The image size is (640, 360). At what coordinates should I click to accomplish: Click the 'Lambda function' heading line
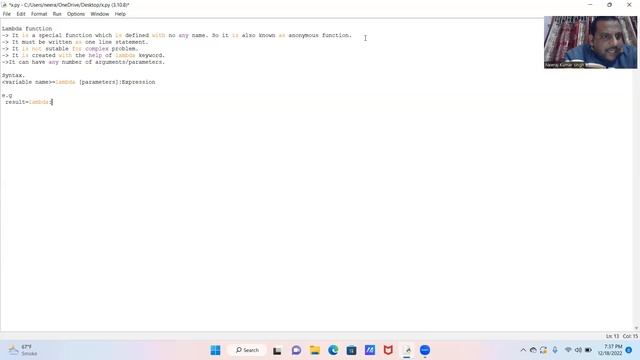27,29
